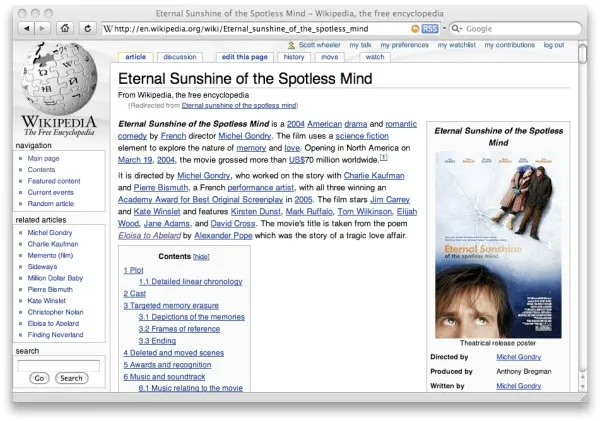
Task: Reload the page with the refresh icon
Action: click(88, 28)
